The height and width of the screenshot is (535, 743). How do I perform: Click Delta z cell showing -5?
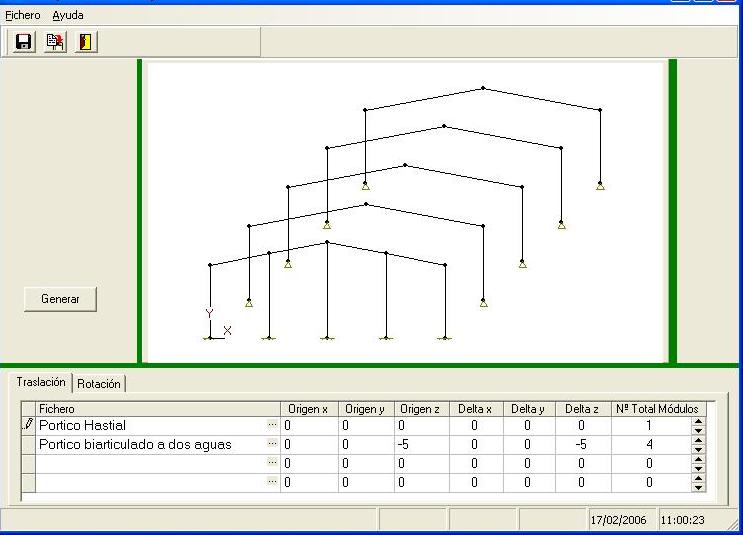[581, 444]
